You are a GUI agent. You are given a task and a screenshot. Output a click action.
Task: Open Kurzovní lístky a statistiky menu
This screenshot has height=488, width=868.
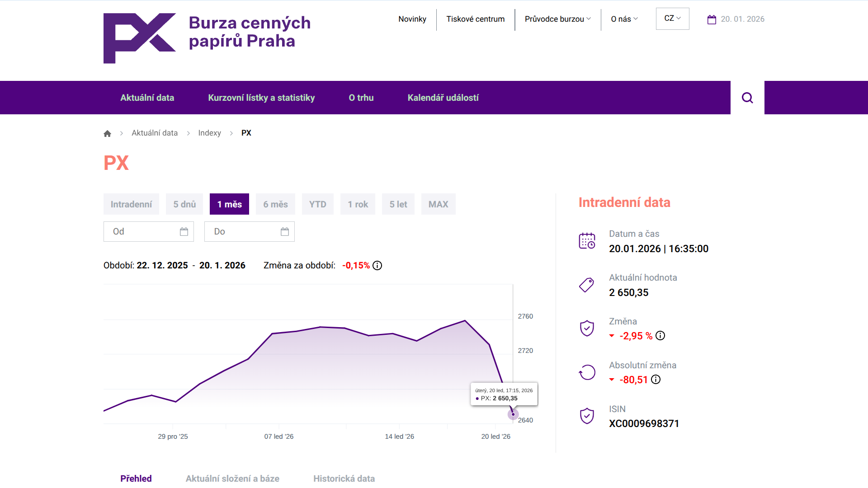261,98
